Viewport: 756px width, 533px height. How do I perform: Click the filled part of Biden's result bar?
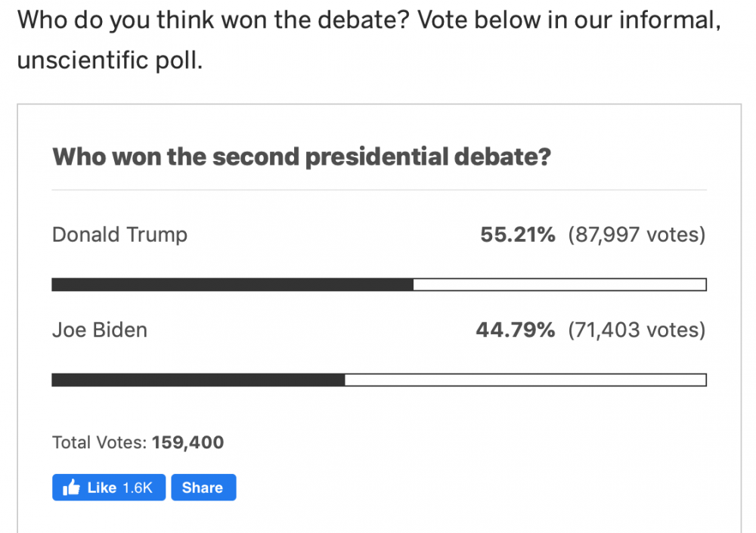pyautogui.click(x=198, y=380)
